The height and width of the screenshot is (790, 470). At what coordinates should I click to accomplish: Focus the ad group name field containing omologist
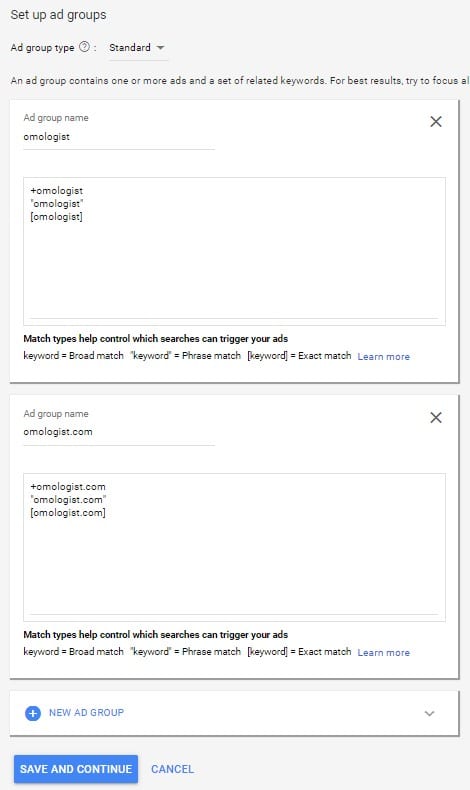click(119, 137)
